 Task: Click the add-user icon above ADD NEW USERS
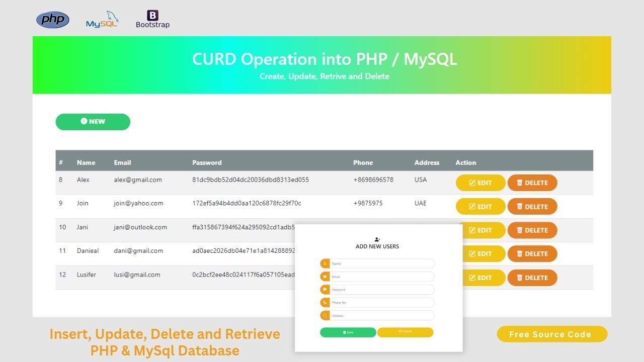(x=377, y=239)
